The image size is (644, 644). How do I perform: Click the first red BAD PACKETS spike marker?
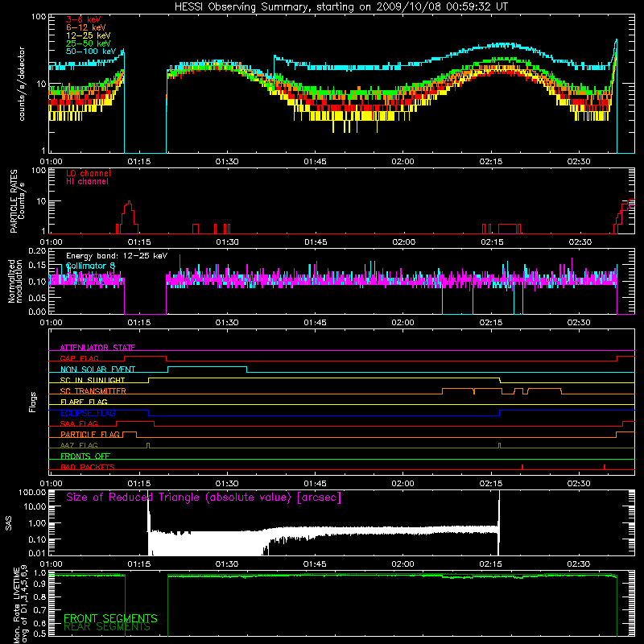(x=522, y=467)
